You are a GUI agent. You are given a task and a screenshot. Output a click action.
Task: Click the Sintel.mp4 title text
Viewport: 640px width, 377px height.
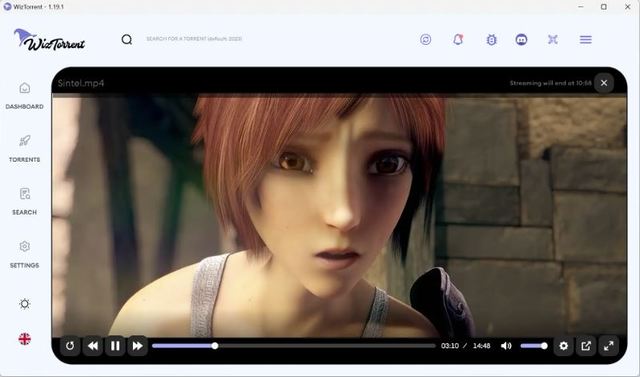tap(81, 83)
